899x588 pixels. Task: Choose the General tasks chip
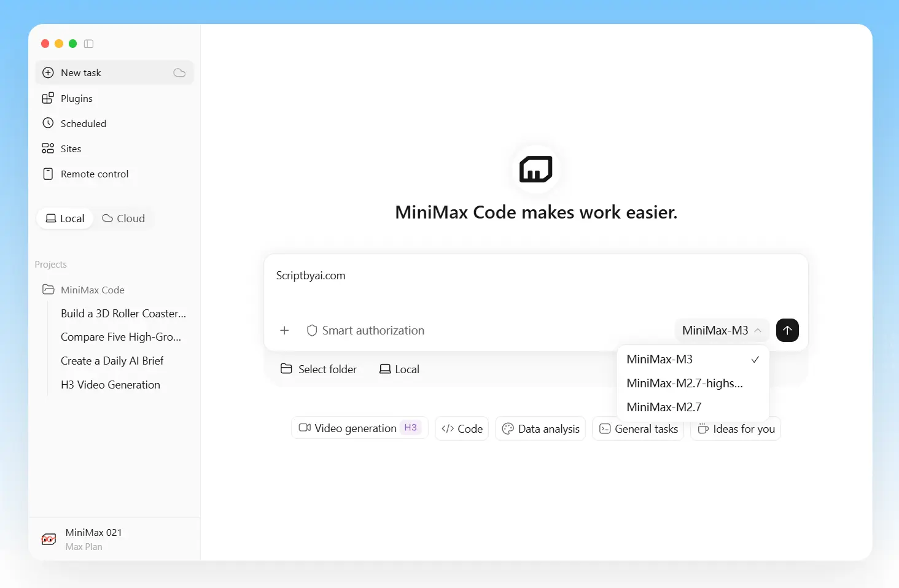(638, 428)
